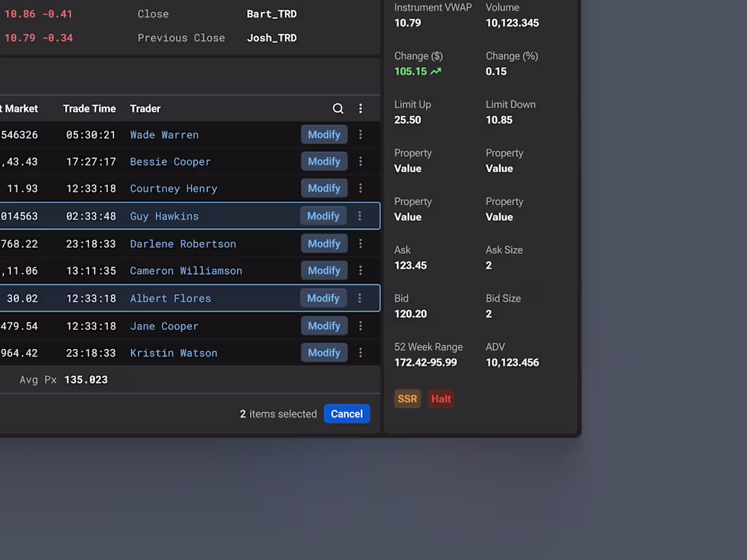747x560 pixels.
Task: Open row actions for Wade Warren
Action: pos(360,134)
